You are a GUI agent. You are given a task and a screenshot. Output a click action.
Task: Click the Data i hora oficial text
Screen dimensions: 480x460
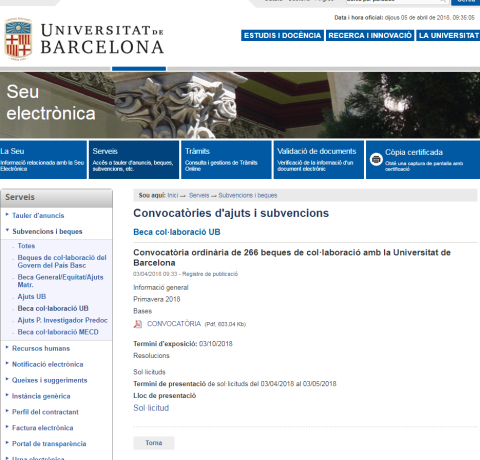pyautogui.click(x=404, y=18)
